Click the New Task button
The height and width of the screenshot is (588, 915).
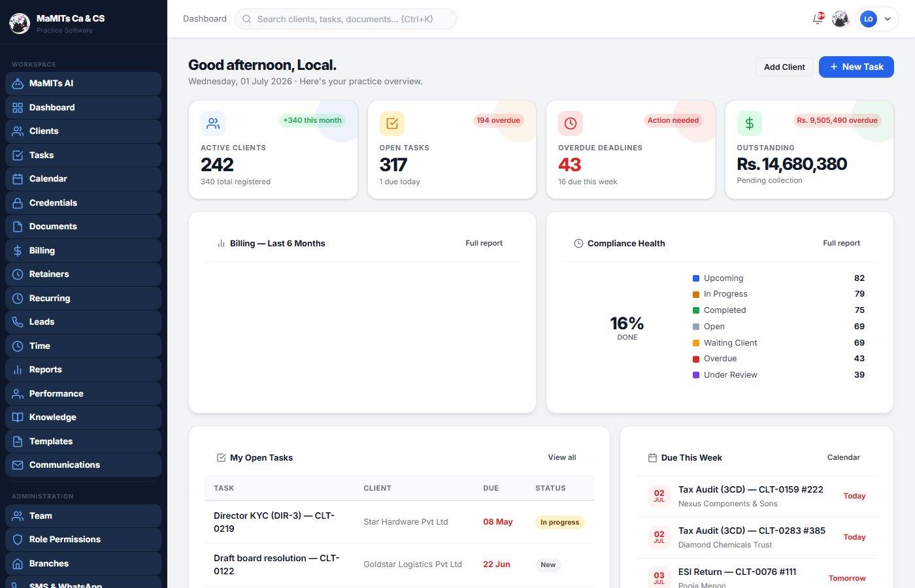point(856,67)
